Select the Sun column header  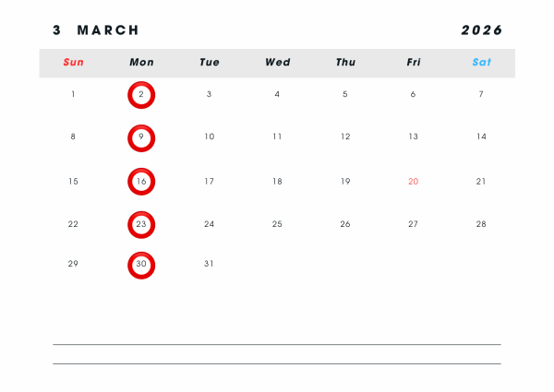click(73, 63)
